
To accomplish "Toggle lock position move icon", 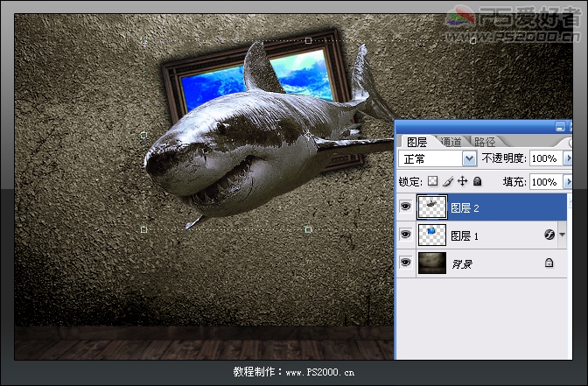I will click(462, 181).
